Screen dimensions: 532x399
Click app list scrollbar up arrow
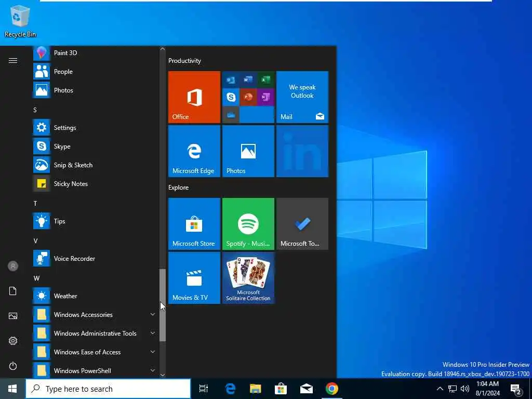pyautogui.click(x=163, y=49)
